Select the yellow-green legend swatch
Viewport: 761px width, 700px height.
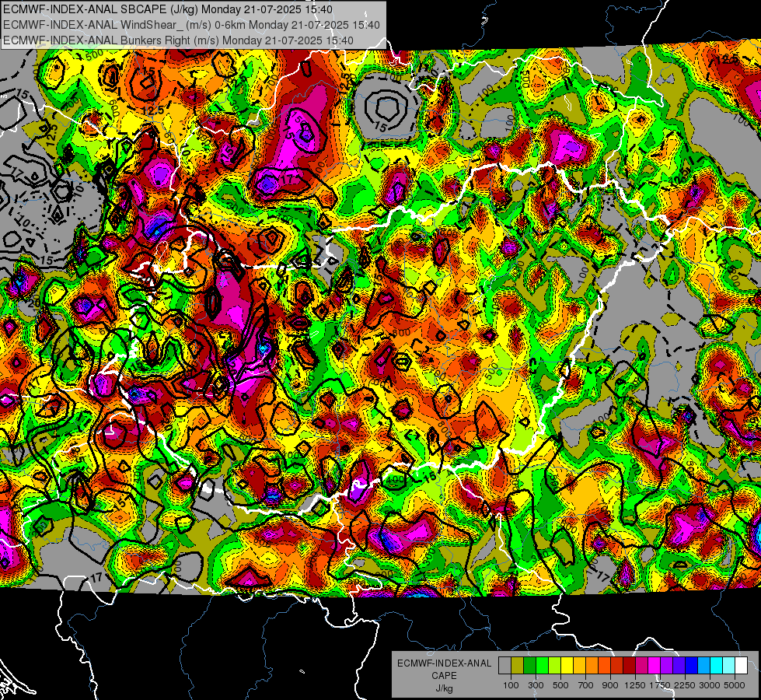[x=555, y=665]
